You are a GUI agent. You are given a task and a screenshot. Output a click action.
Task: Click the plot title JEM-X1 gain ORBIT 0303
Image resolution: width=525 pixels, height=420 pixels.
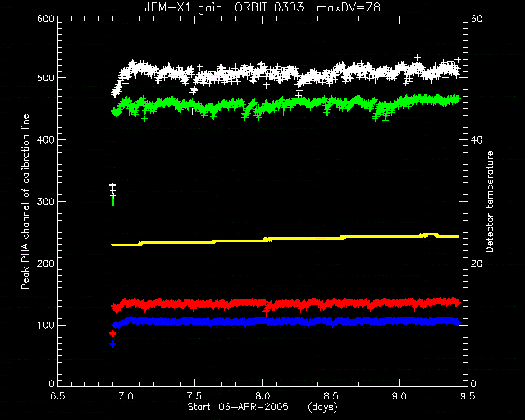[224, 7]
